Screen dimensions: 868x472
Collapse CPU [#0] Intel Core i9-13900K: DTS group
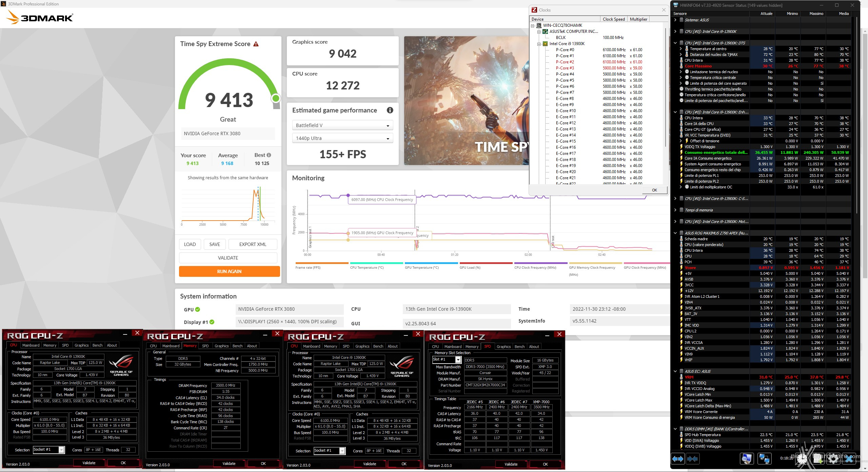pyautogui.click(x=675, y=43)
